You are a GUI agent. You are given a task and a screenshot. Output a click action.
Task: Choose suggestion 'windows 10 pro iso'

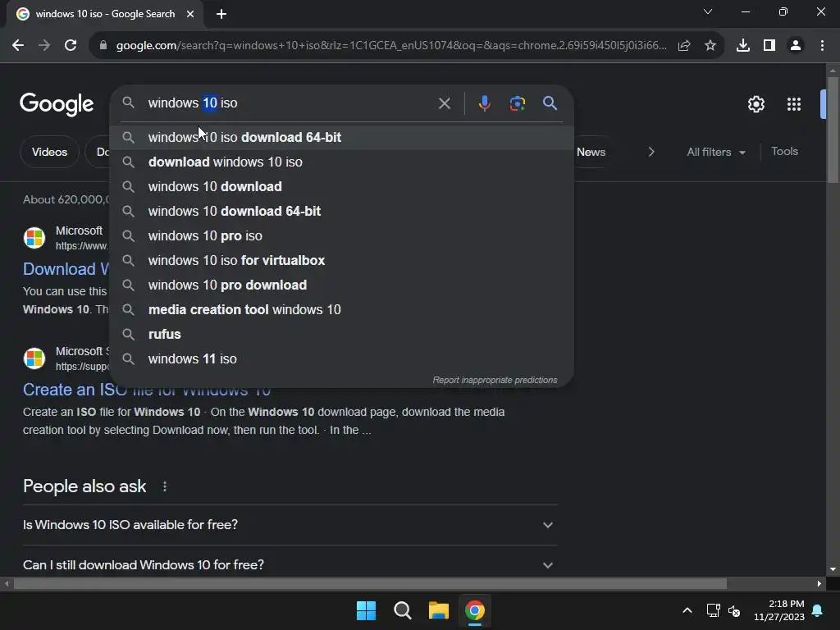pos(342,235)
